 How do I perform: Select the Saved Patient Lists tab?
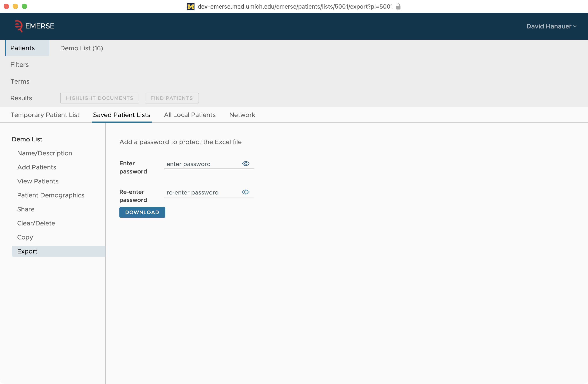(x=121, y=115)
